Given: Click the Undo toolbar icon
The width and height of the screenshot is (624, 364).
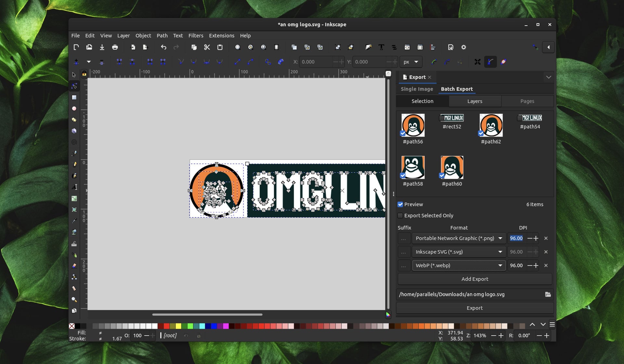Looking at the screenshot, I should tap(163, 47).
